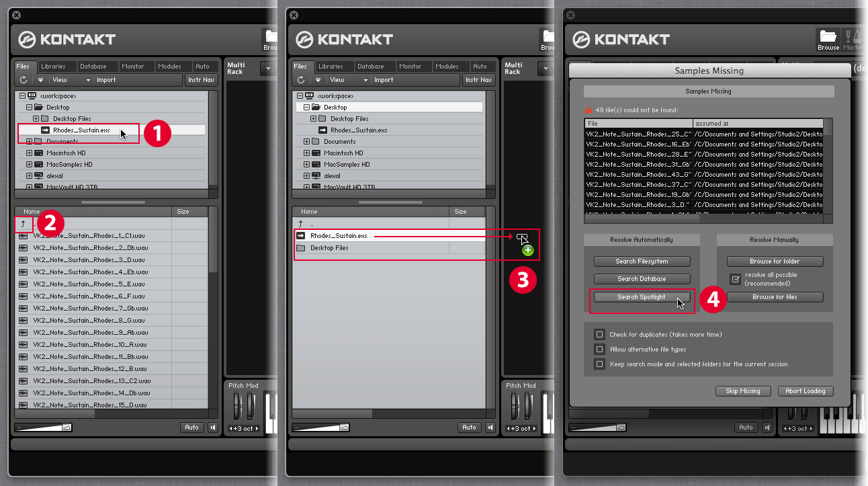
Task: Collapse the Desktop node in left tree
Action: tap(29, 108)
